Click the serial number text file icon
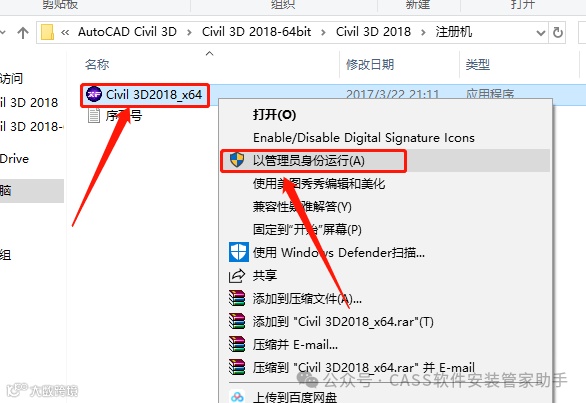 coord(94,116)
